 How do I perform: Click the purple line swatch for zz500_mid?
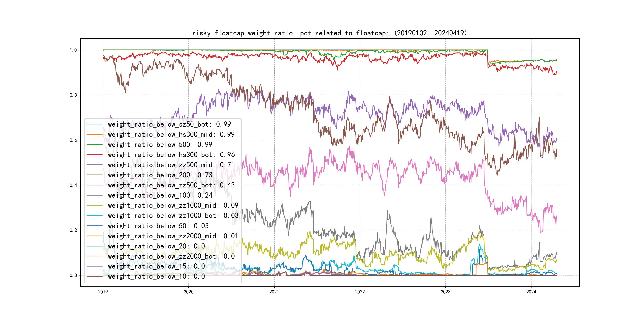94,165
